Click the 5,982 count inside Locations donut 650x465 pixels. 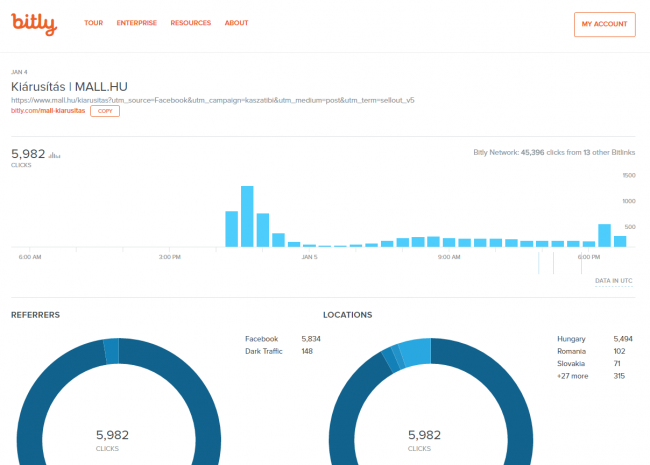click(424, 435)
